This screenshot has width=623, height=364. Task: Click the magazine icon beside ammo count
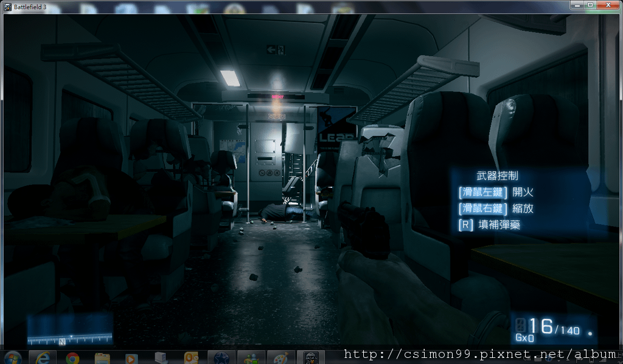tap(520, 325)
